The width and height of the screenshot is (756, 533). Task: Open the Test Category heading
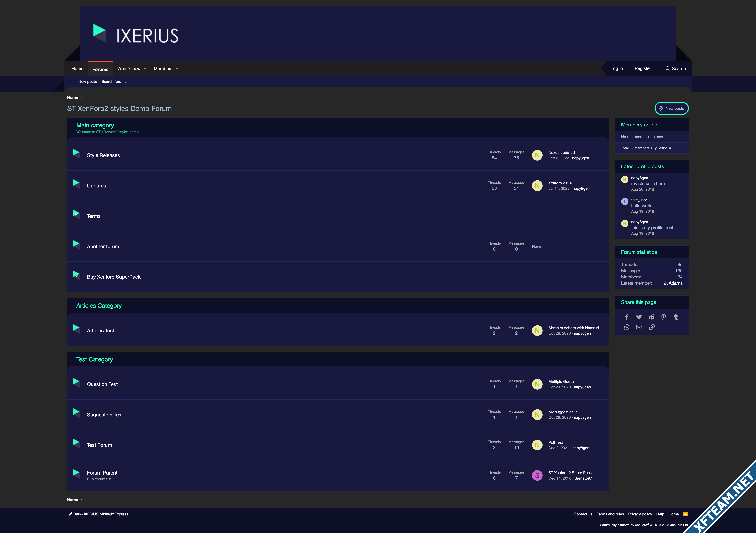[94, 359]
